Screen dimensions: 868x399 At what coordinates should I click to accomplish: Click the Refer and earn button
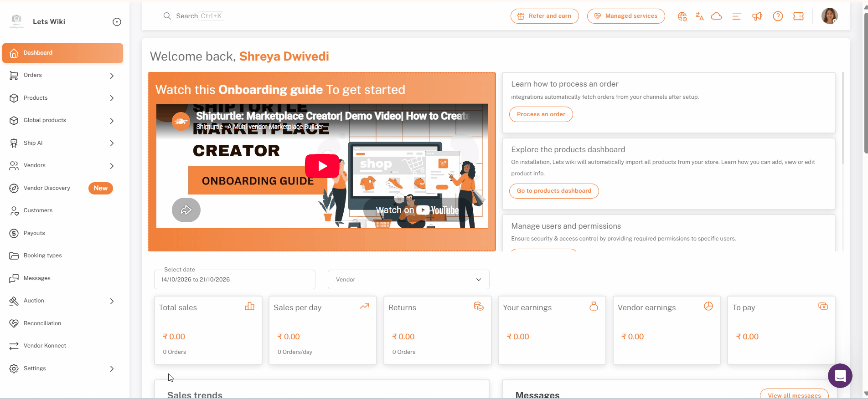[545, 16]
